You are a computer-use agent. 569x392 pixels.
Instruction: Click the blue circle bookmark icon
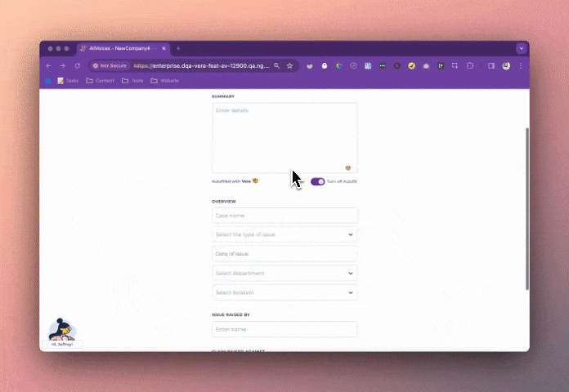coord(48,81)
